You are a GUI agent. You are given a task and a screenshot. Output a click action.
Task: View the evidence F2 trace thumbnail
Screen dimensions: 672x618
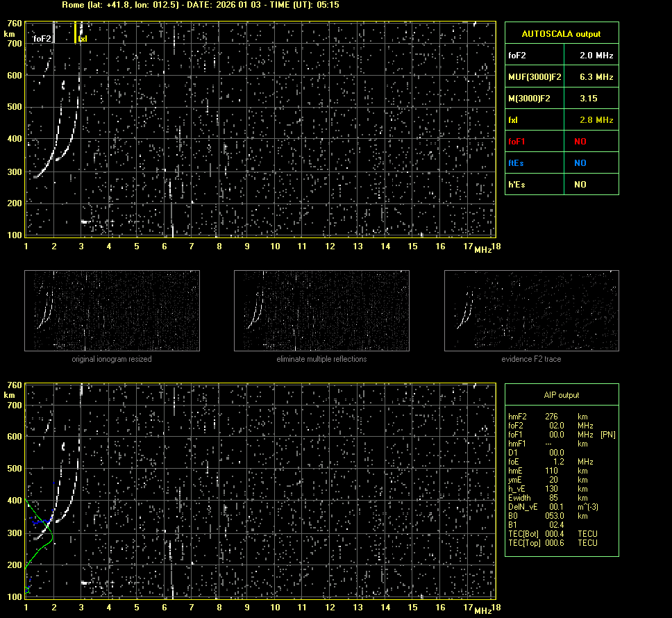coord(531,310)
